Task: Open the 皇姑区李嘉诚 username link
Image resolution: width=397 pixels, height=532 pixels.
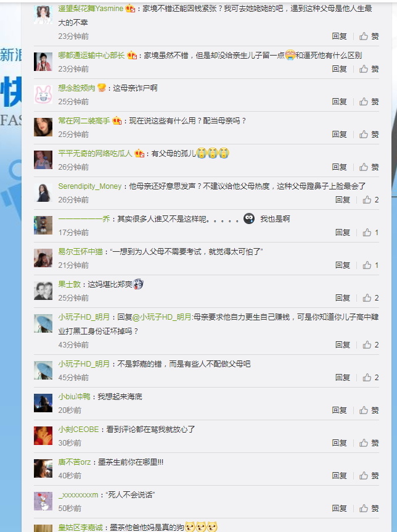Action: pyautogui.click(x=80, y=528)
